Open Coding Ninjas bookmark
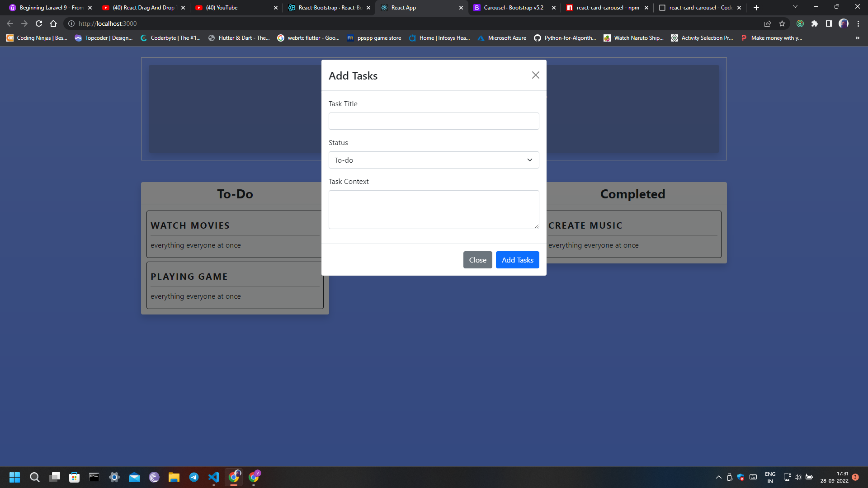The width and height of the screenshot is (868, 488). (37, 38)
